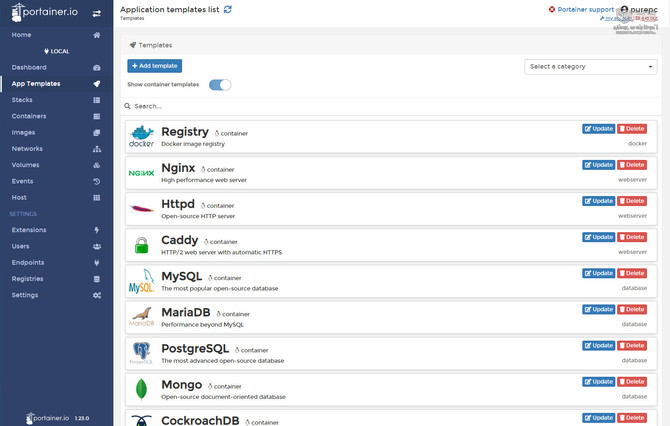This screenshot has width=670, height=426.
Task: Delete the Registry template
Action: pos(632,129)
